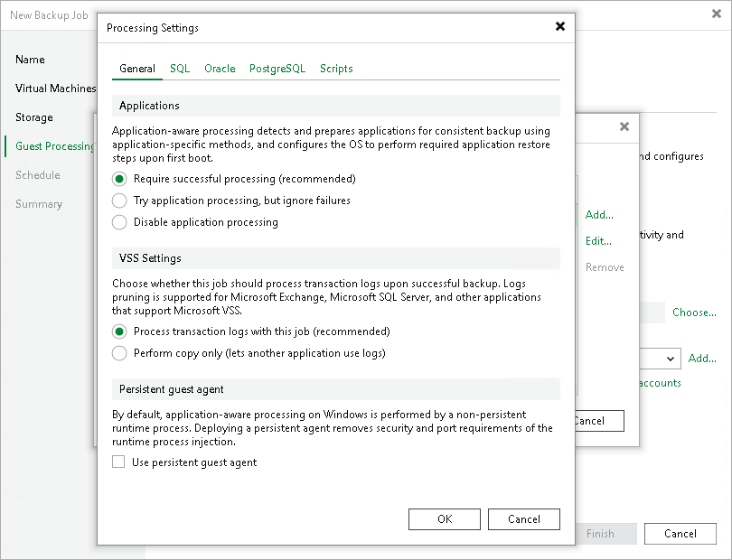Close the New Backup Job wizard
The image size is (732, 560).
[716, 14]
